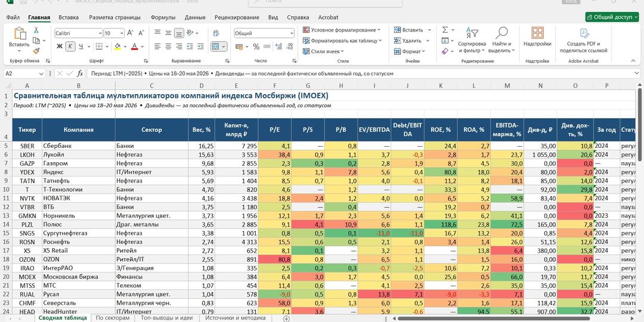Click the Общий доступ share button
The image size is (644, 322).
(612, 17)
